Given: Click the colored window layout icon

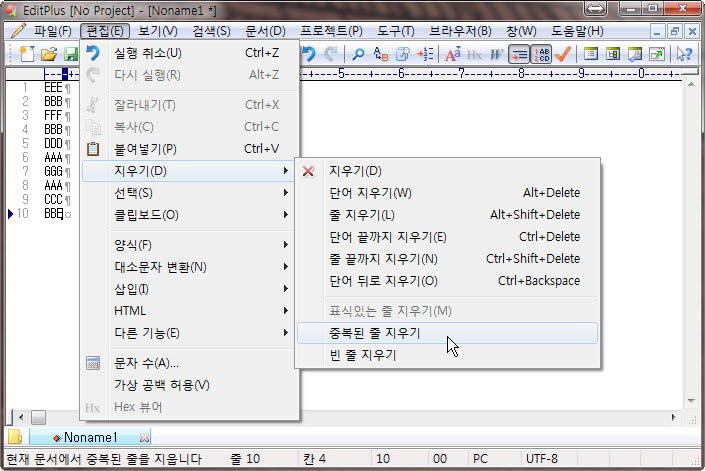Looking at the screenshot, I should coord(613,54).
